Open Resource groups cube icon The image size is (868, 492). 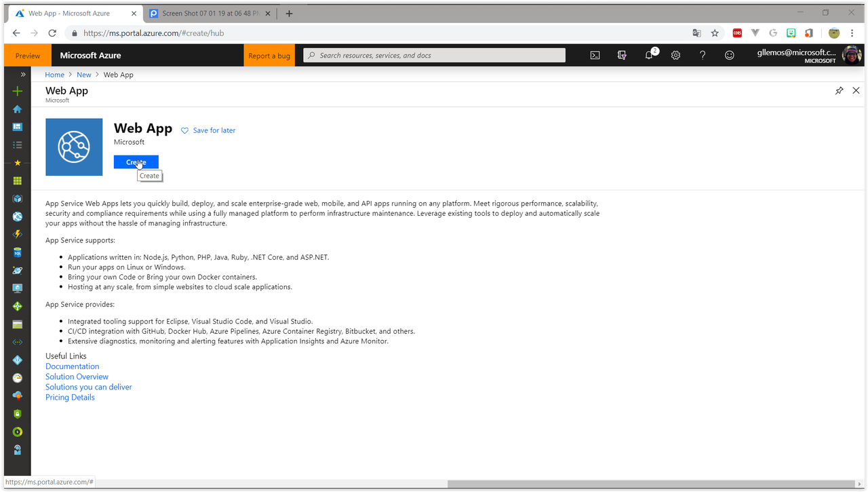18,199
